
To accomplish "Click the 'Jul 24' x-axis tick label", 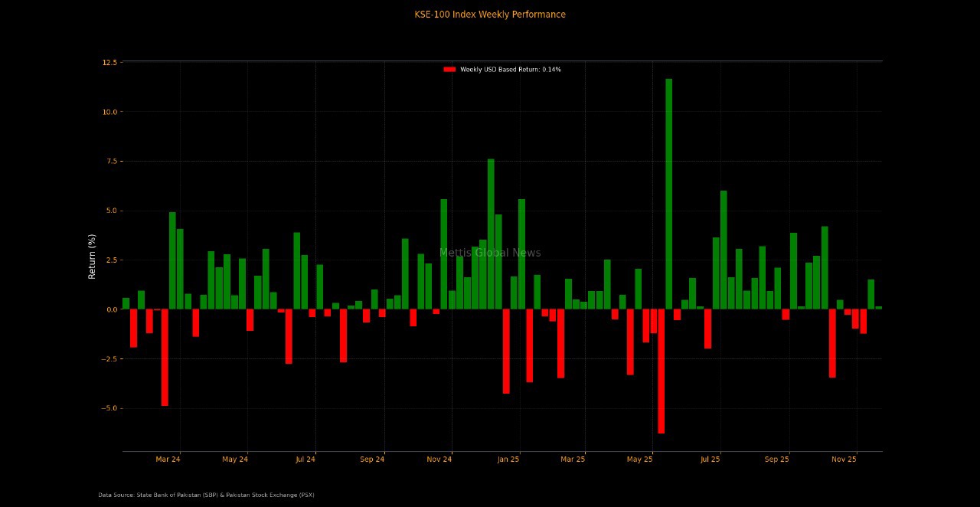I will pos(305,460).
